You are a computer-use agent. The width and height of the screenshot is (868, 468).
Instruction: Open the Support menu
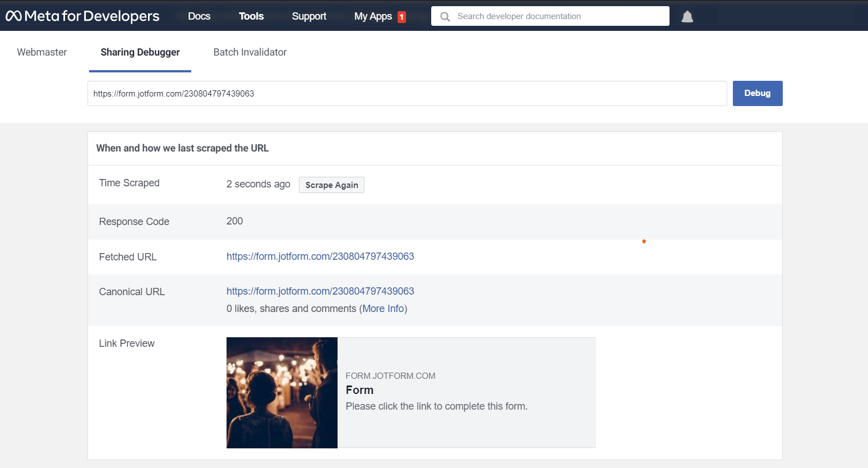(309, 16)
